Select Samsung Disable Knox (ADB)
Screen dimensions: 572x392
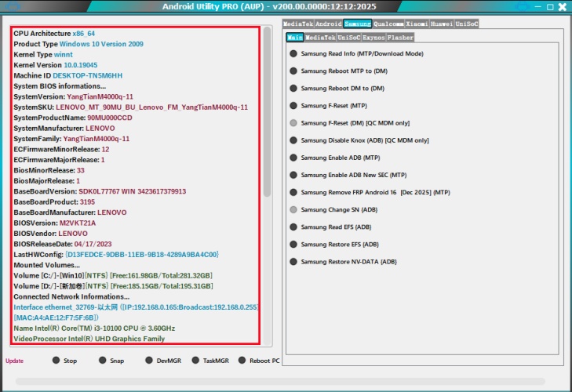click(359, 140)
